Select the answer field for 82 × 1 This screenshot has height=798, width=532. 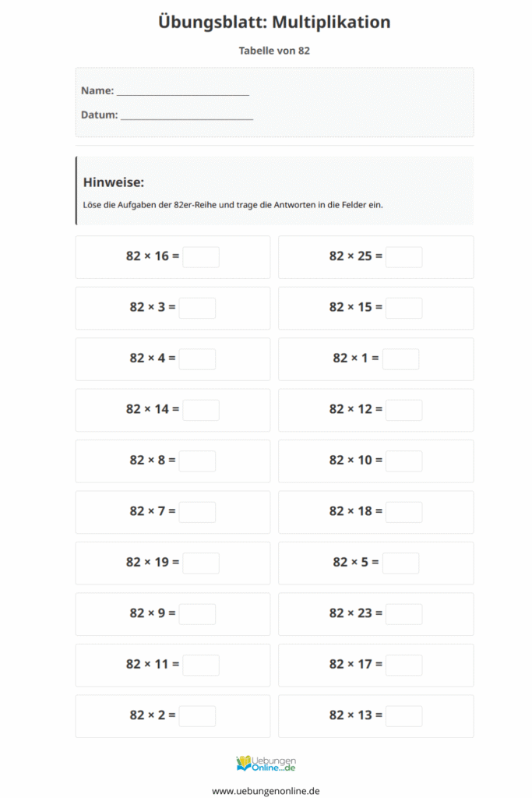400,359
